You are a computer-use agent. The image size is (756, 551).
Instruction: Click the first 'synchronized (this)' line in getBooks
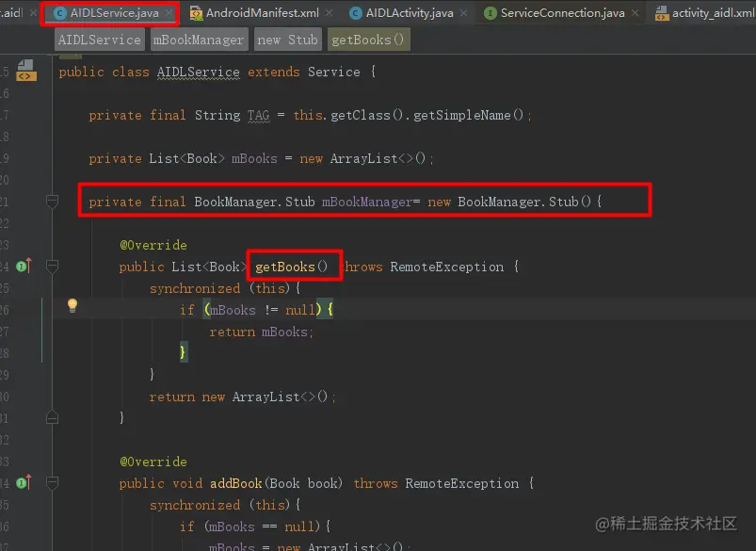(225, 288)
